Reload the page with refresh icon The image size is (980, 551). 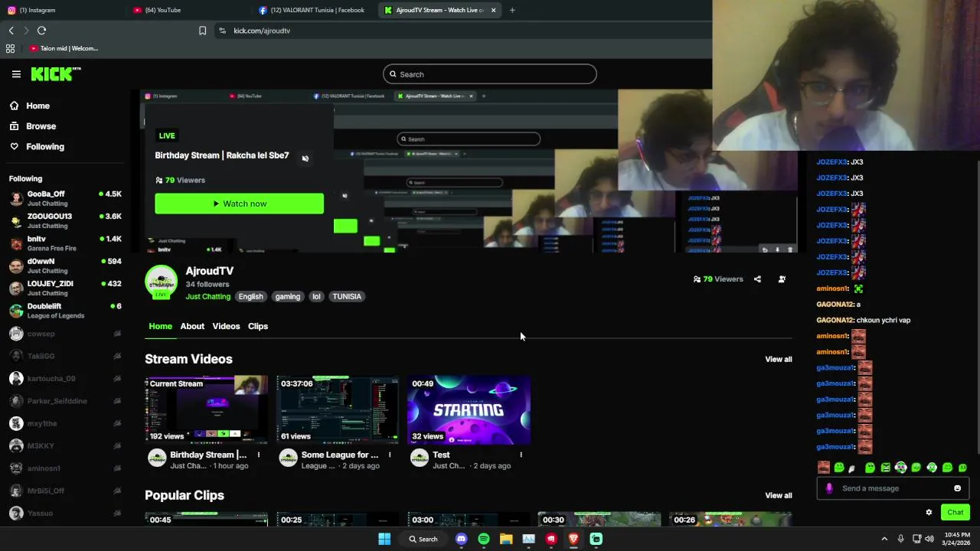tap(41, 31)
